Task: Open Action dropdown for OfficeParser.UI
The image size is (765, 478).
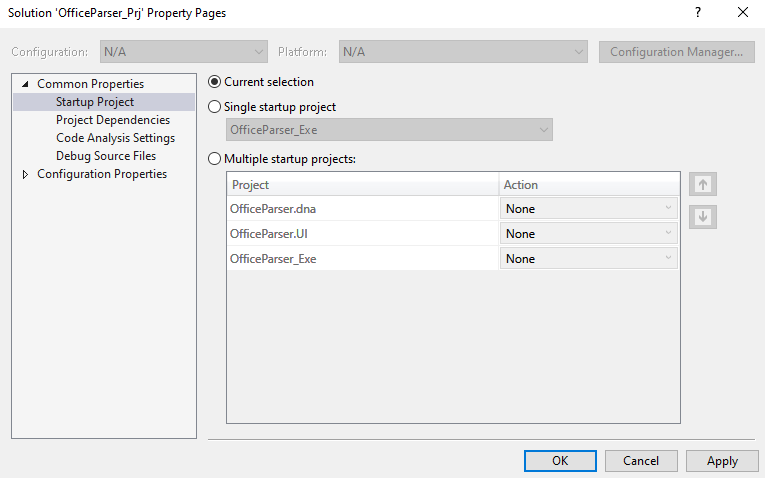Action: tap(588, 234)
